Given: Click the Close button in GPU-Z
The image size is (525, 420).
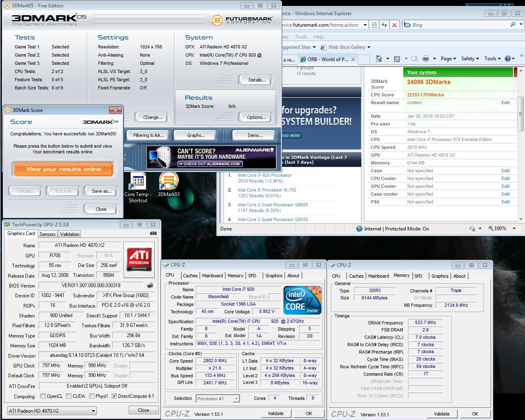Looking at the screenshot, I should point(144,410).
